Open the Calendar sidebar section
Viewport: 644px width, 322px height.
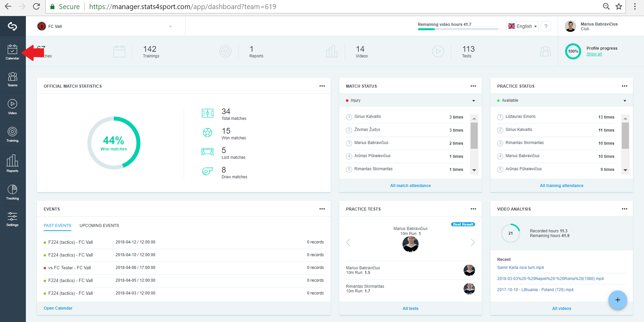pos(12,52)
